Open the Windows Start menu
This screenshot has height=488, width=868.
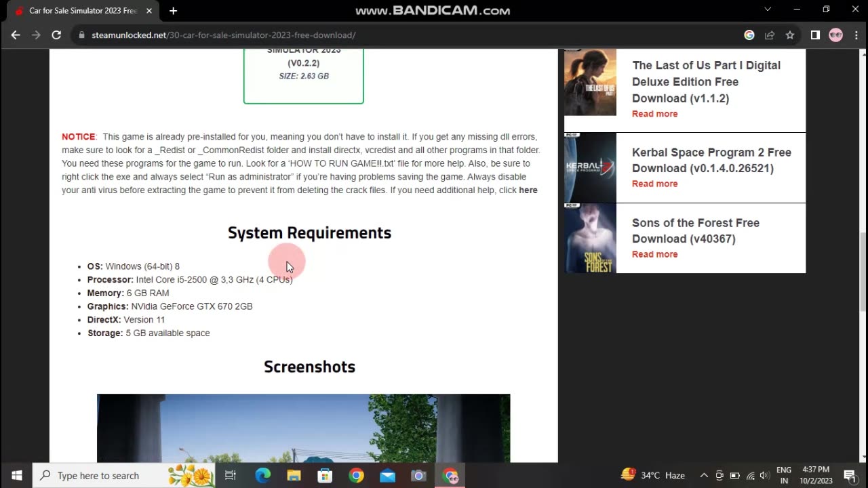pyautogui.click(x=16, y=475)
